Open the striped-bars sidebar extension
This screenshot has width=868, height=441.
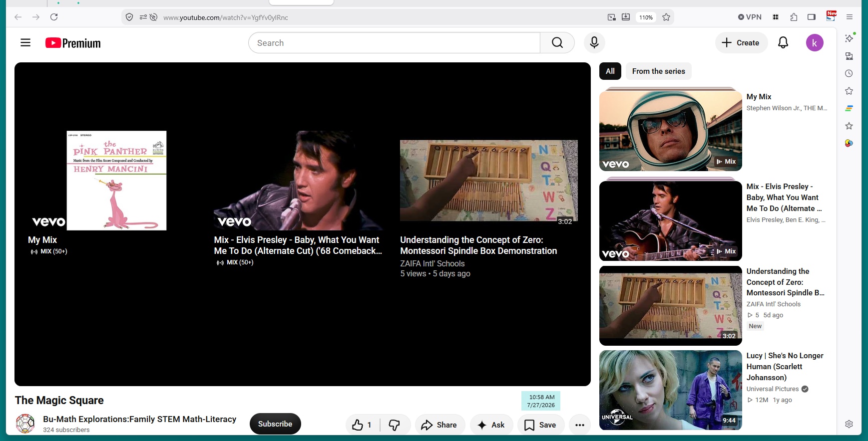[849, 108]
